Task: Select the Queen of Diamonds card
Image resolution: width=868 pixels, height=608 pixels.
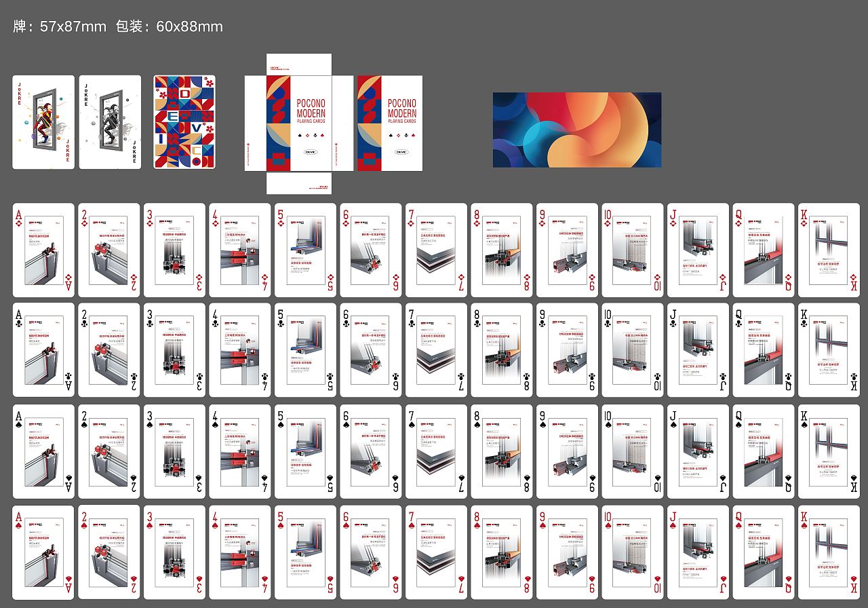Action: (764, 250)
